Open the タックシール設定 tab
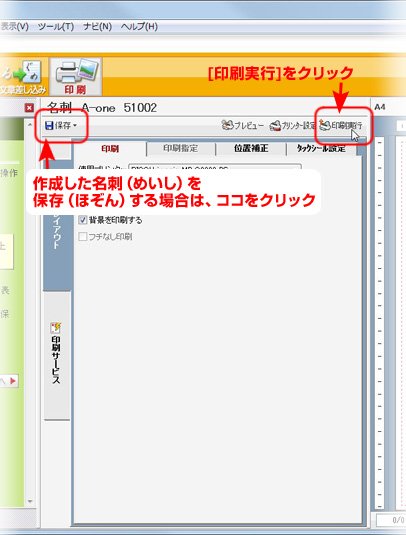 (321, 149)
